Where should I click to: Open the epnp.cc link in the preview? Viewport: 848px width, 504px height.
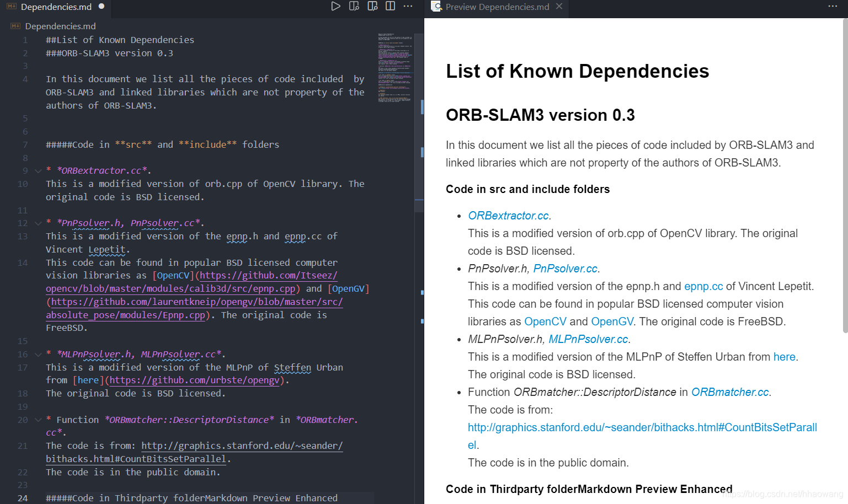pos(703,286)
